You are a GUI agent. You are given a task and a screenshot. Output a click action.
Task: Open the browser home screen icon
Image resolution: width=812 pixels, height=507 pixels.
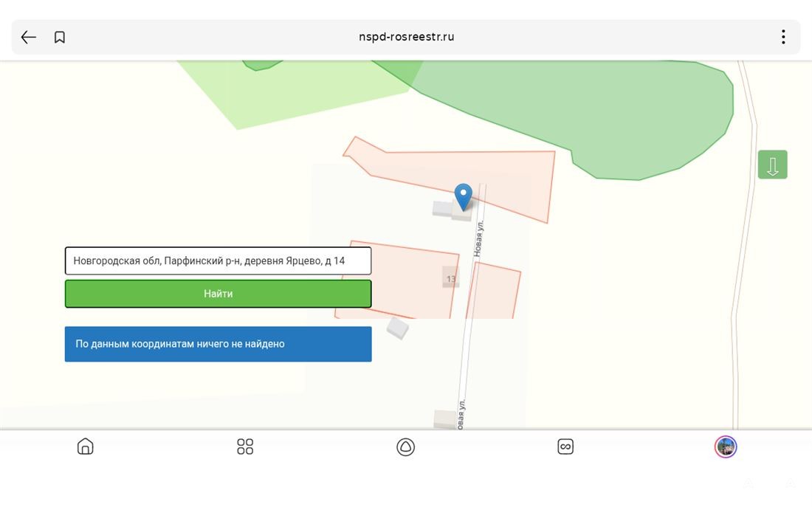click(x=86, y=446)
